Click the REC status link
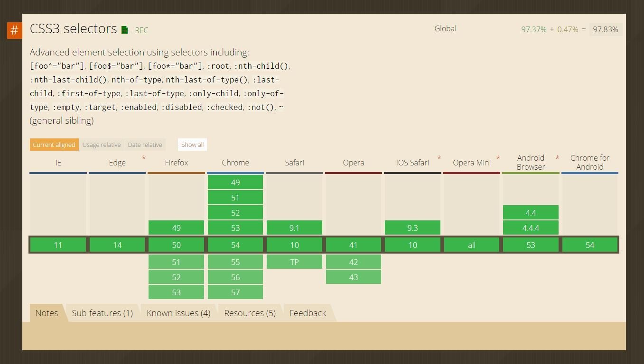644x364 pixels. (x=141, y=30)
